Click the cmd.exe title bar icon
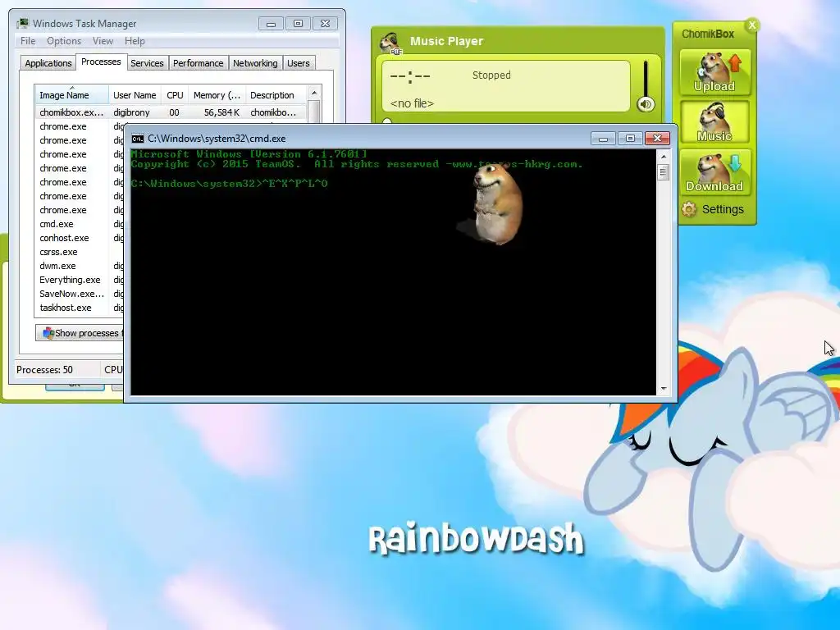 [x=138, y=139]
